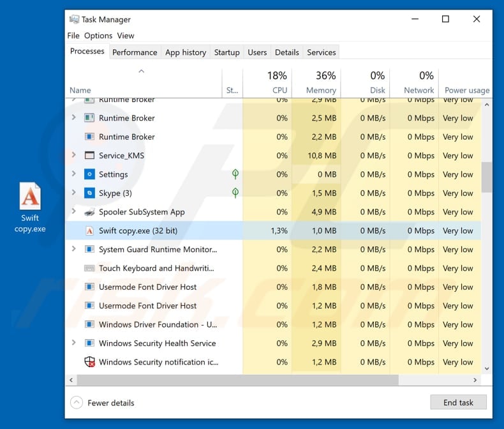Click the Runtime Broker 2,2 MB row icon
504x429 pixels.
[89, 137]
